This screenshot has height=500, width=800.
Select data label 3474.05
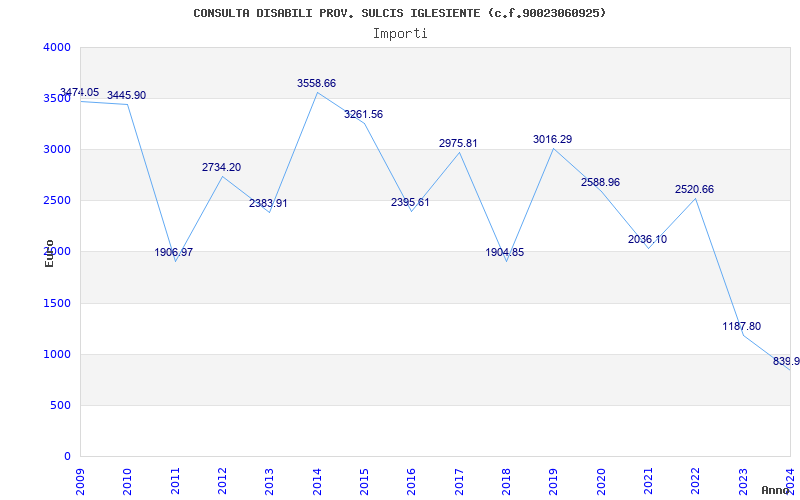80,92
